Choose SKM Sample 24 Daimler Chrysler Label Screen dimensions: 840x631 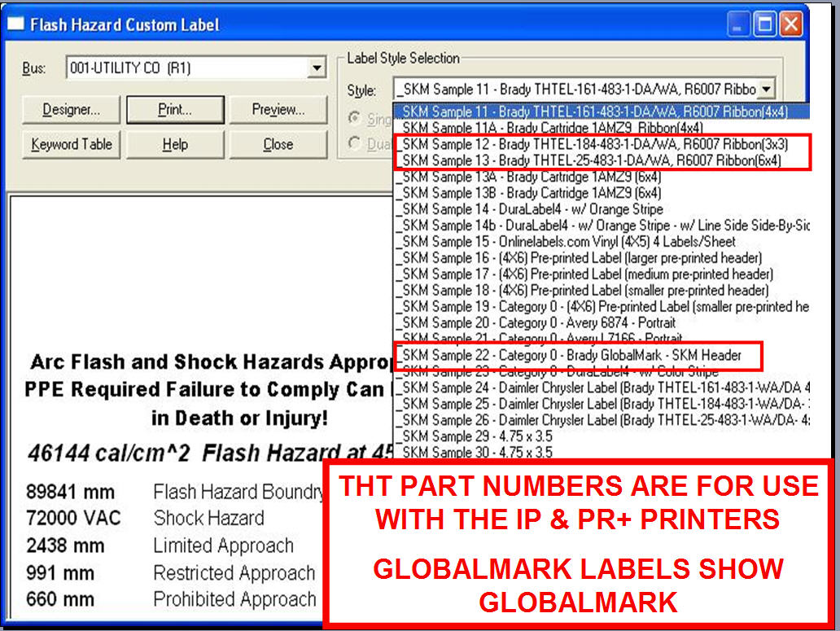pos(598,388)
